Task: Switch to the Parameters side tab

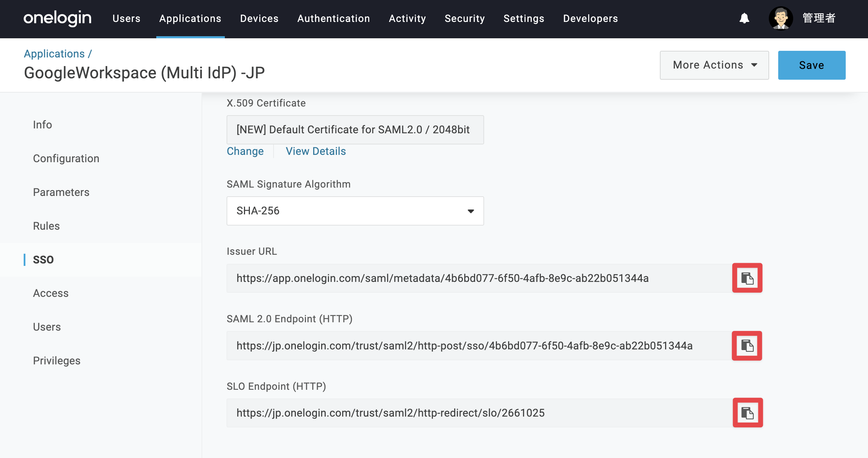Action: tap(61, 192)
